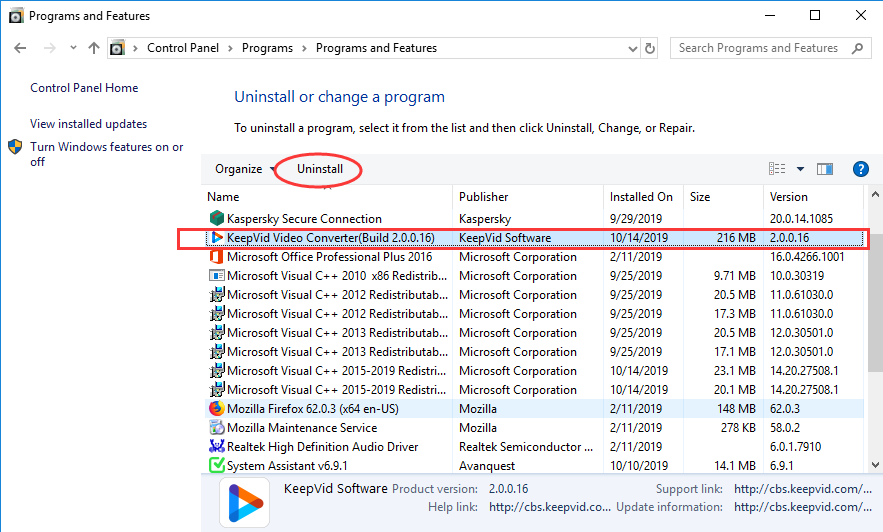
Task: Open the KeepVid Help link URL
Action: click(549, 507)
